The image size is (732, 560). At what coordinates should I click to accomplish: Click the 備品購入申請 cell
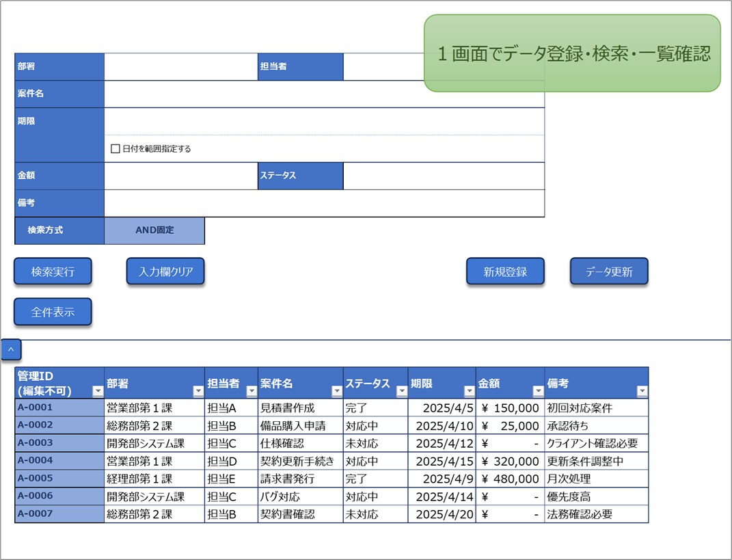(301, 425)
